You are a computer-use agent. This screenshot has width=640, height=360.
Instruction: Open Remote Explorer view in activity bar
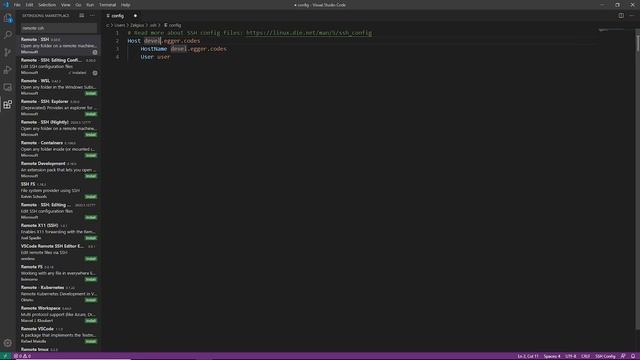8,87
